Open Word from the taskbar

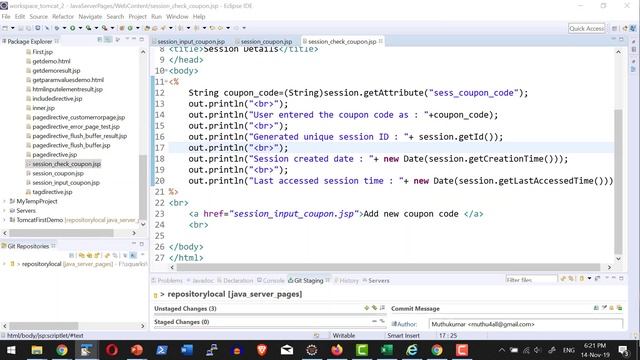187,350
